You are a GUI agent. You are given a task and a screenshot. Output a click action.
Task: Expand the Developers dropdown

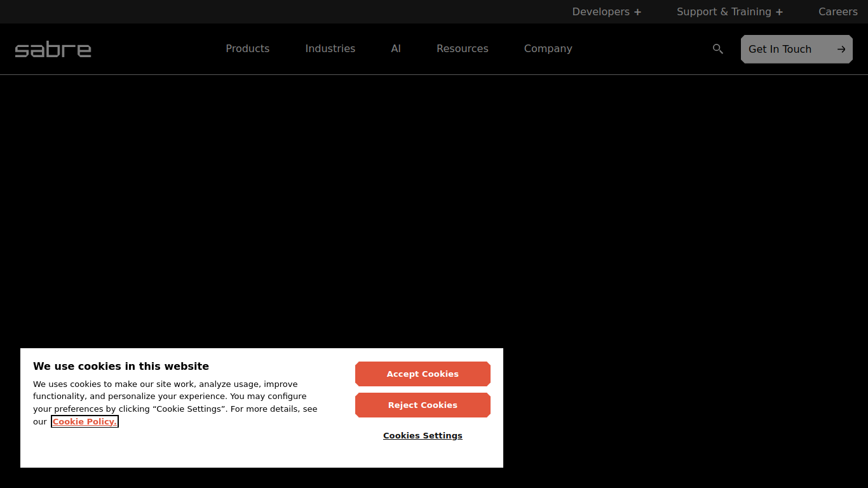click(607, 11)
